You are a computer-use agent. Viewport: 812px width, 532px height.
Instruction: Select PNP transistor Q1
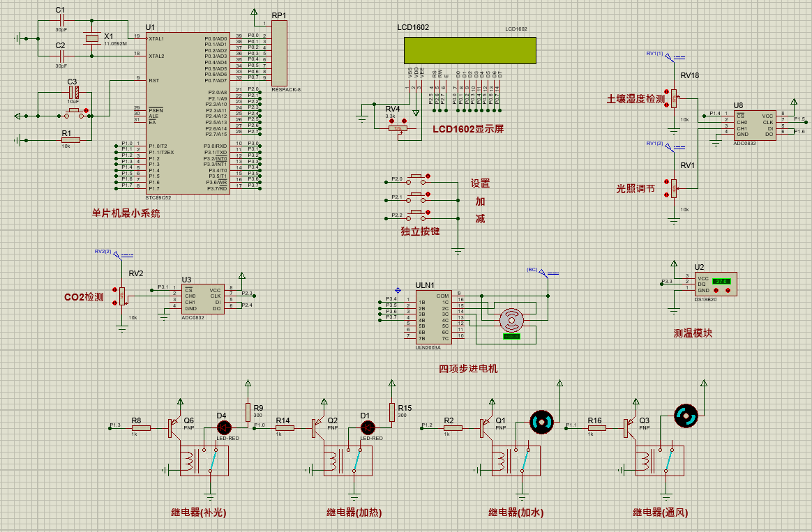(486, 427)
